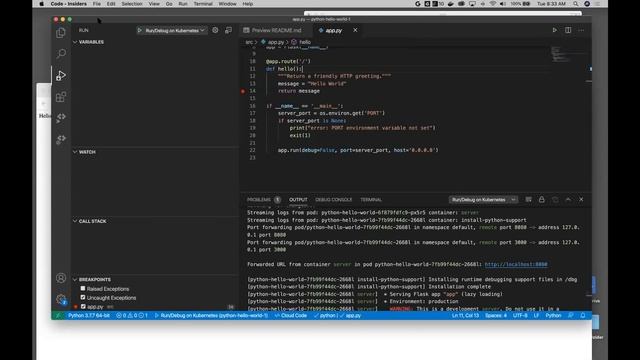The height and width of the screenshot is (360, 640).
Task: Click Ln 11, Col 13 cursor position
Action: coord(465,316)
